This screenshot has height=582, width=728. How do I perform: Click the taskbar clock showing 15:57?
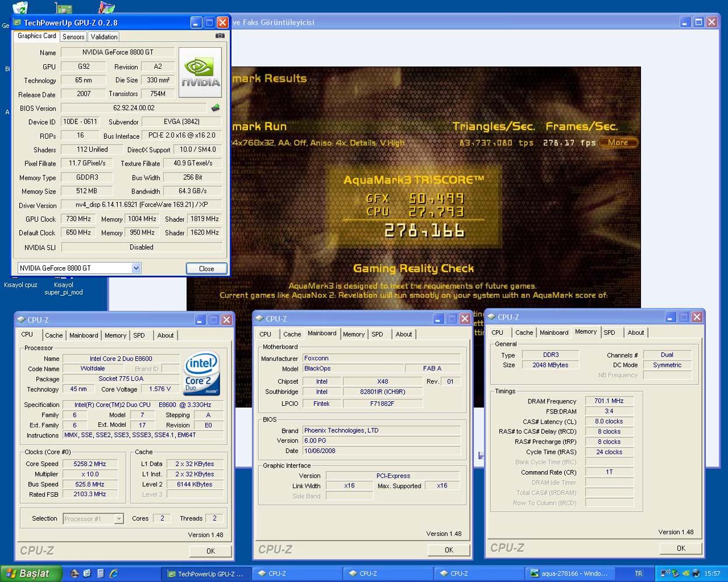pos(712,574)
